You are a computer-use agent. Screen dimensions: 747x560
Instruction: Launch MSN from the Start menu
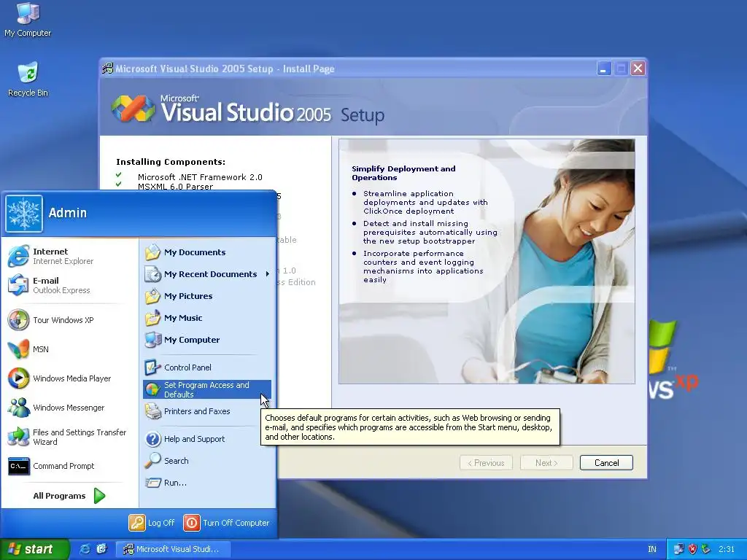click(x=69, y=349)
